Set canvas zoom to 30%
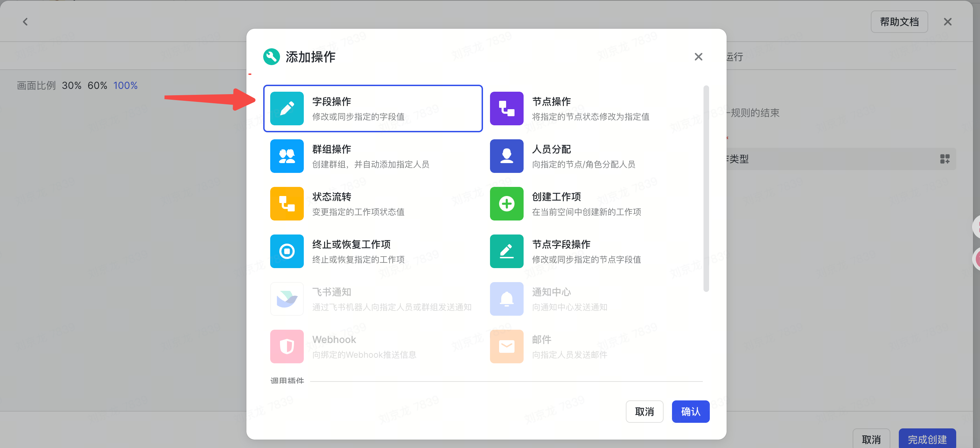 [71, 85]
